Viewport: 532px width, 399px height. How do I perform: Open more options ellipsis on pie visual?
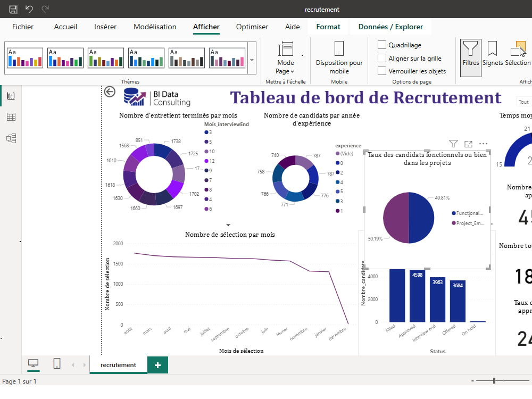483,144
